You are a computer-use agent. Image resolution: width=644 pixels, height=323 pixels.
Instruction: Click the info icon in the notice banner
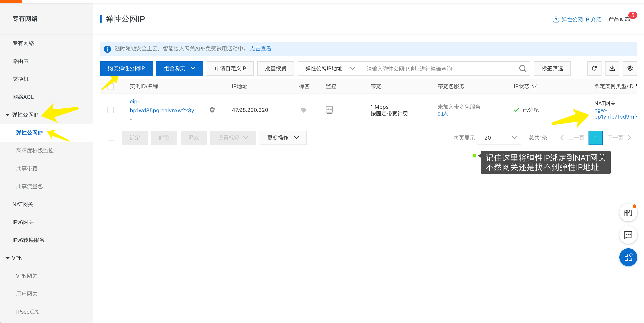pyautogui.click(x=107, y=49)
